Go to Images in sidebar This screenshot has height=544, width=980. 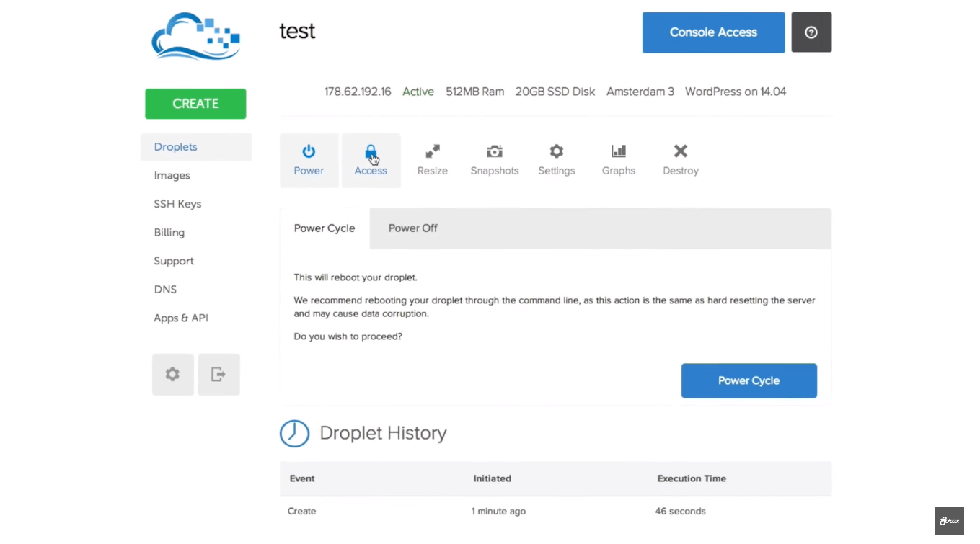(x=172, y=176)
